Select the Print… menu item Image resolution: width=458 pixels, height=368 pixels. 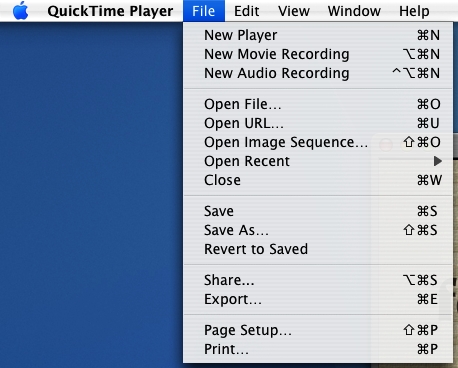tap(318, 349)
